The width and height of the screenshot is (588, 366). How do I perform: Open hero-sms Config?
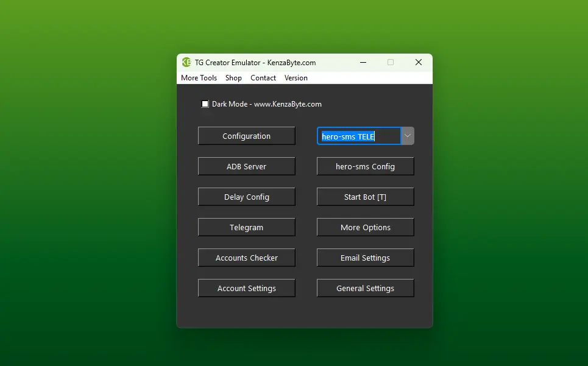pyautogui.click(x=365, y=166)
